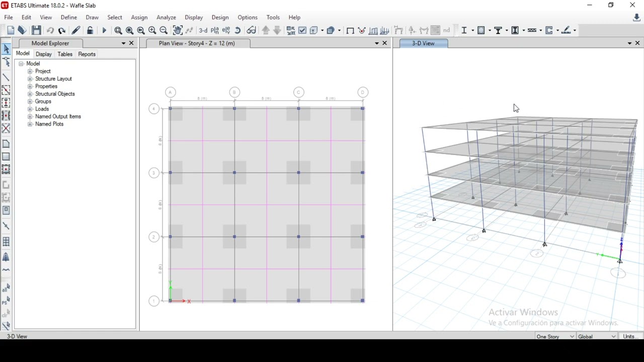Click the Redo arrow icon
The width and height of the screenshot is (644, 362).
(x=62, y=30)
